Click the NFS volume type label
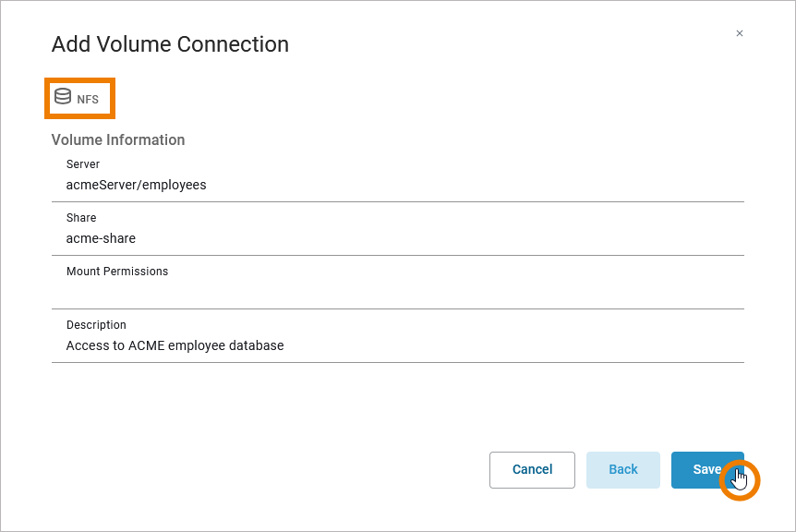This screenshot has height=532, width=796. point(88,100)
